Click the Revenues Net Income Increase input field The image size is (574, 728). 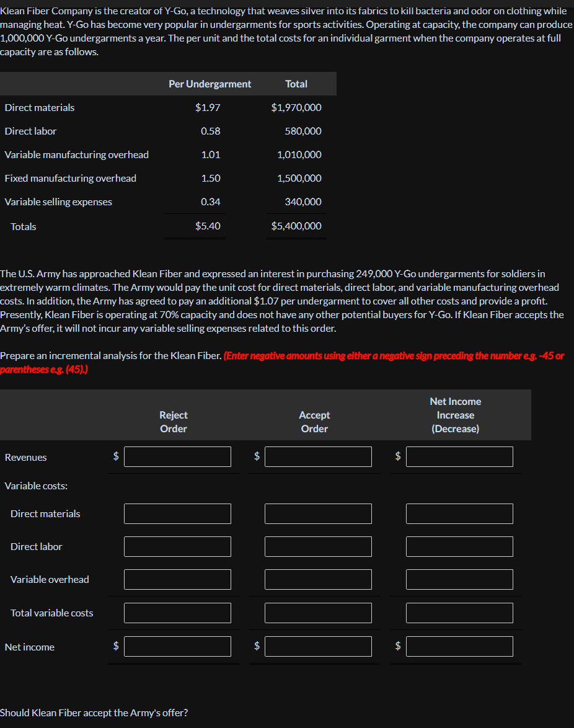[x=459, y=456]
